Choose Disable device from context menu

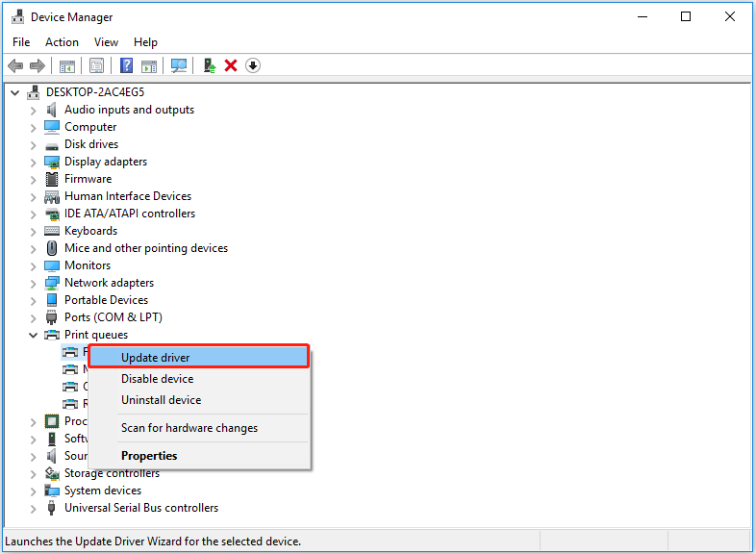(199, 379)
